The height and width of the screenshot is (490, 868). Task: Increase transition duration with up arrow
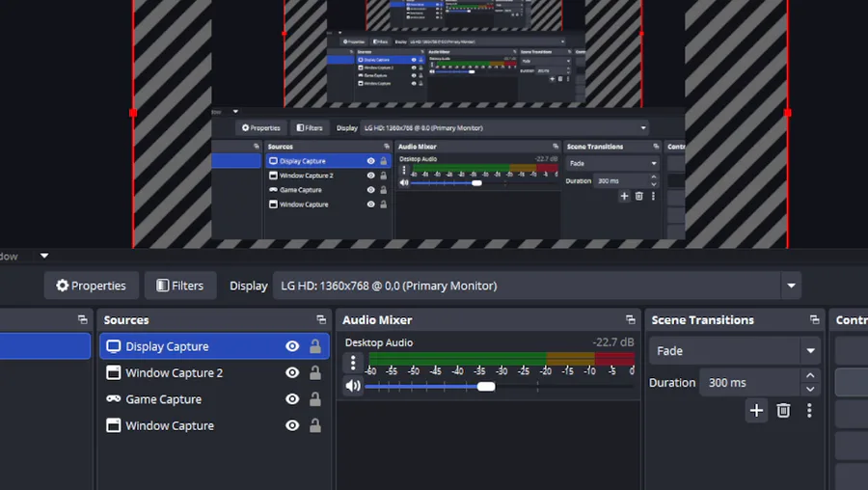810,375
